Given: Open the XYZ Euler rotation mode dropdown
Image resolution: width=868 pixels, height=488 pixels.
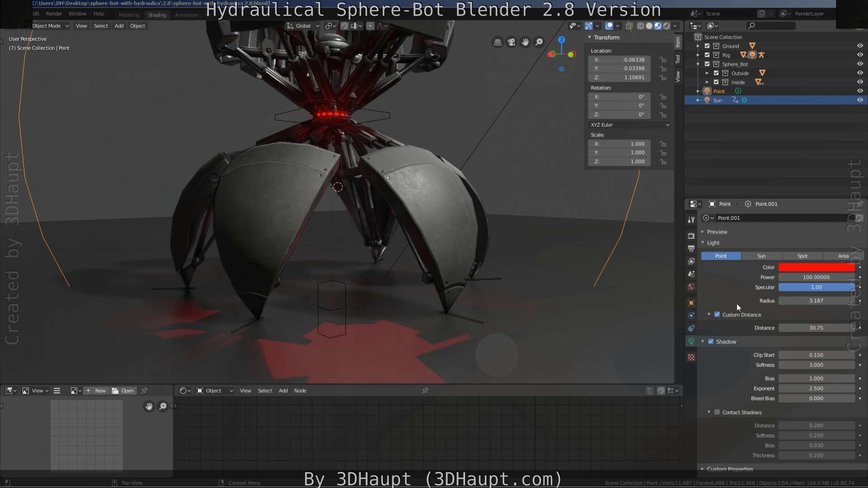Looking at the screenshot, I should [x=630, y=125].
